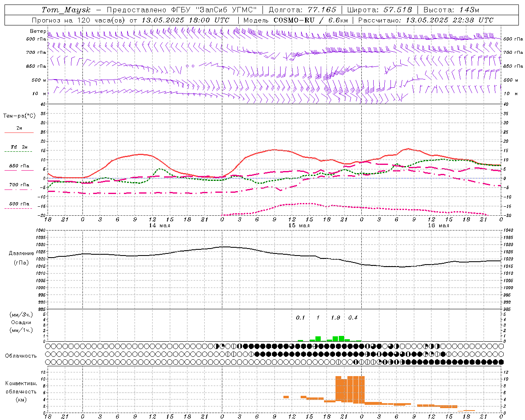Click the tallest orange convective cloud bar
Screen dimensions: 525x420
pos(356,390)
